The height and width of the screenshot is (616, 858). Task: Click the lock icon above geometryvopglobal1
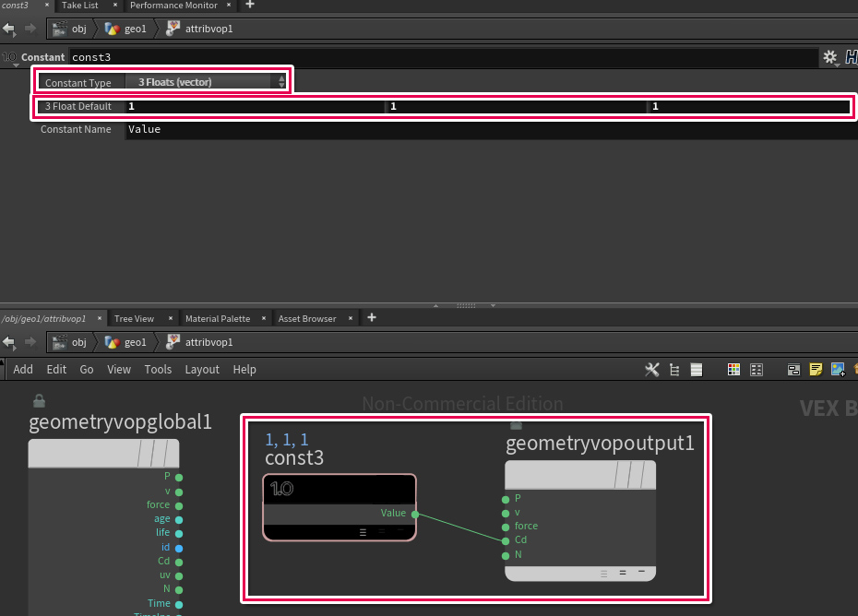point(39,401)
